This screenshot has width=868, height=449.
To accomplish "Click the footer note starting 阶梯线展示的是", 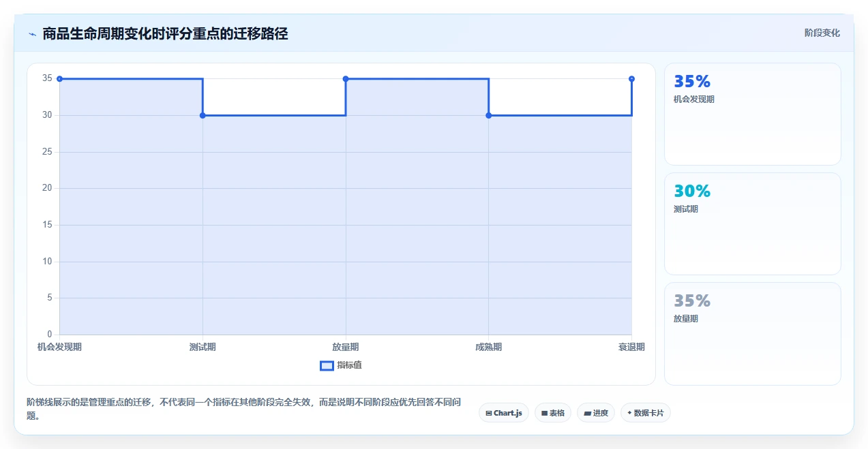I will [x=244, y=410].
